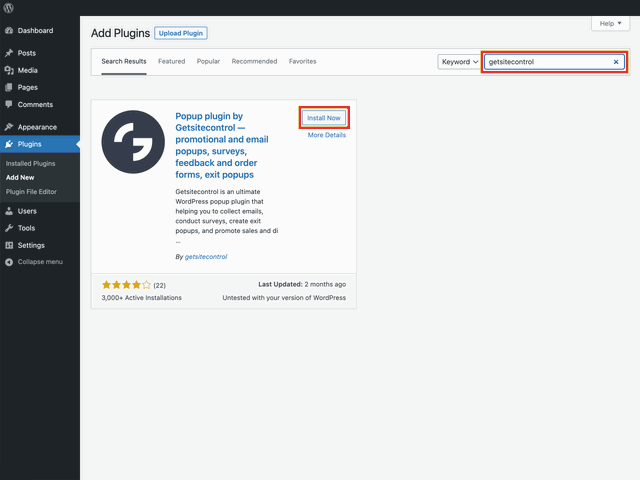
Task: Go to the Media library
Action: pyautogui.click(x=28, y=70)
